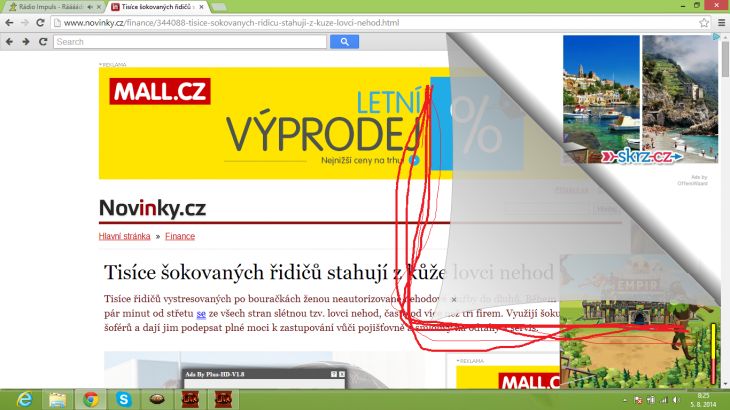The width and height of the screenshot is (730, 410).
Task: Open Internet Explorer from the taskbar
Action: pos(25,399)
